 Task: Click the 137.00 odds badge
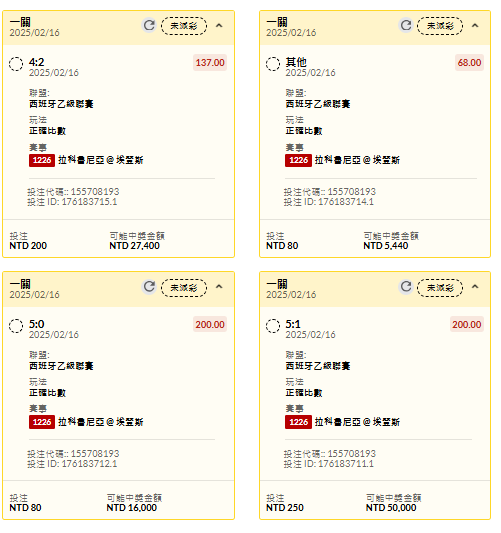[210, 63]
